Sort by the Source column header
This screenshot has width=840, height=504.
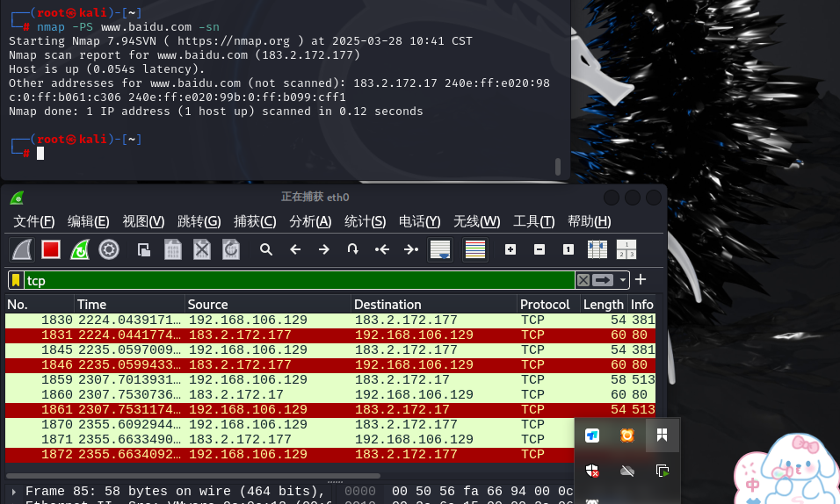coord(268,304)
